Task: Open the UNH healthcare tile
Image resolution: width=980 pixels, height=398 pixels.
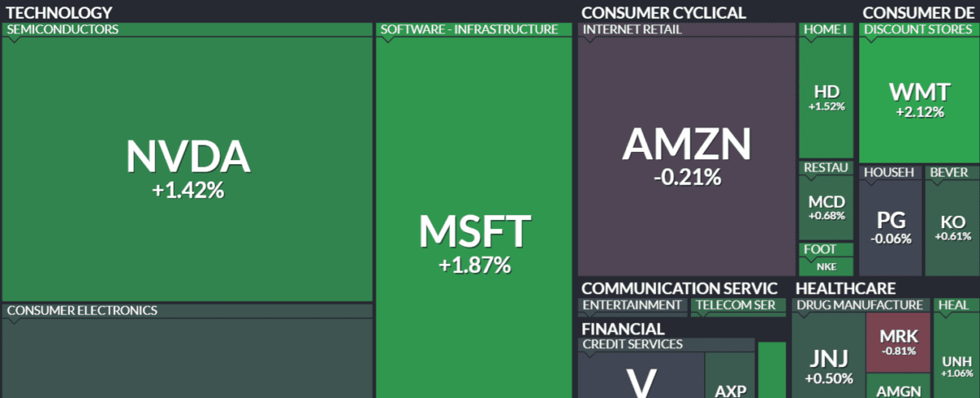Action: 956,365
